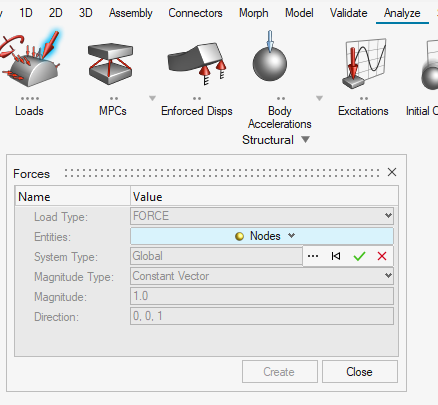Open the Magnitude Type dropdown

[262, 276]
